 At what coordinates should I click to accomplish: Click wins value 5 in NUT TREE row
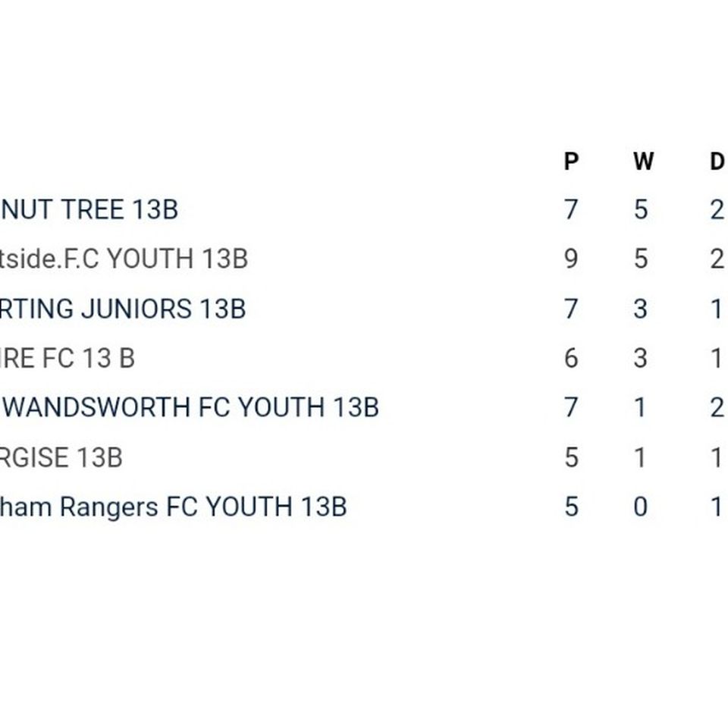point(641,209)
